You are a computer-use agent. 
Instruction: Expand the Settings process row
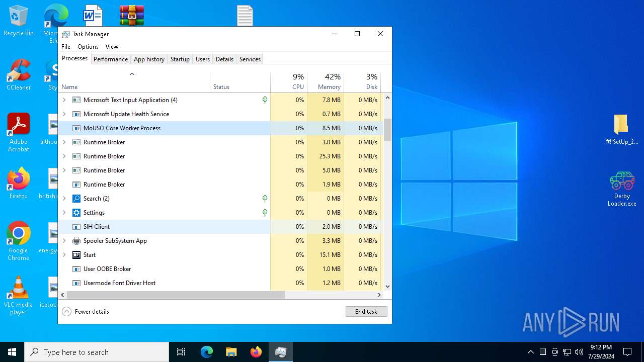point(64,213)
